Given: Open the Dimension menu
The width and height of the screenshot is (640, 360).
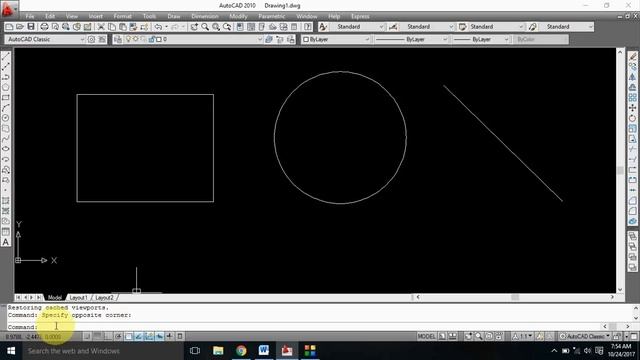Looking at the screenshot, I should pos(205,16).
